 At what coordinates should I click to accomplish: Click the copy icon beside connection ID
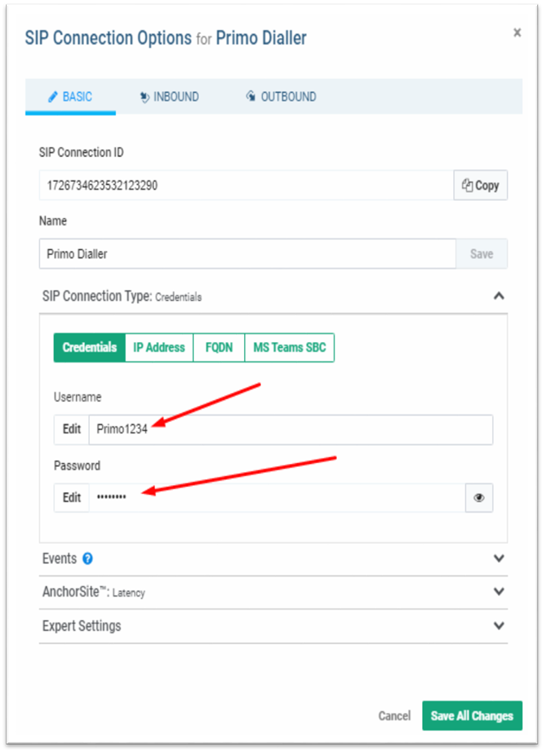click(467, 185)
